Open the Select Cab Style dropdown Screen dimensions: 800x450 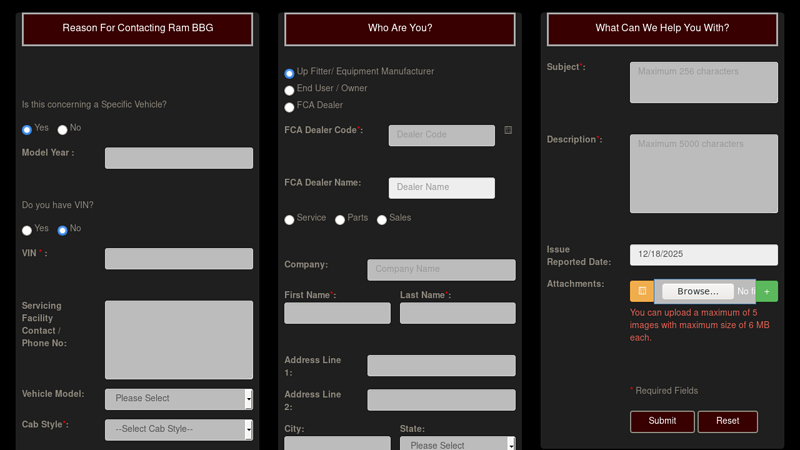[x=179, y=430]
